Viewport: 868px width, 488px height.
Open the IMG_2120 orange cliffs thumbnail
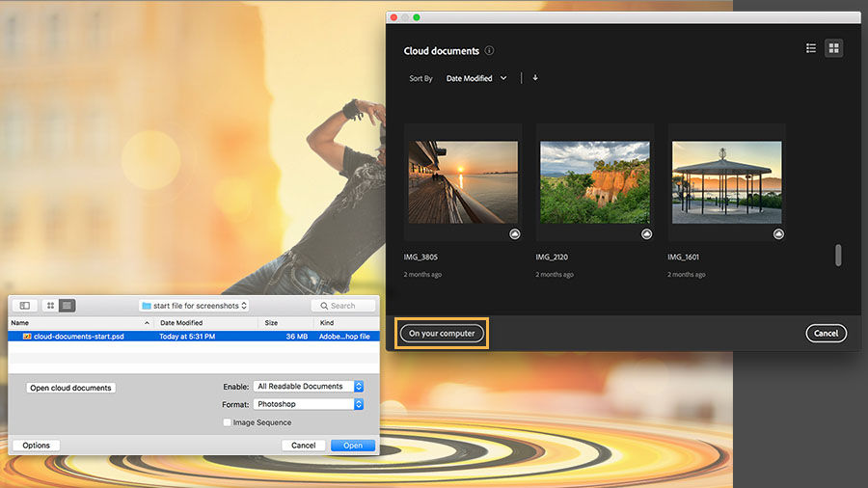pos(594,182)
